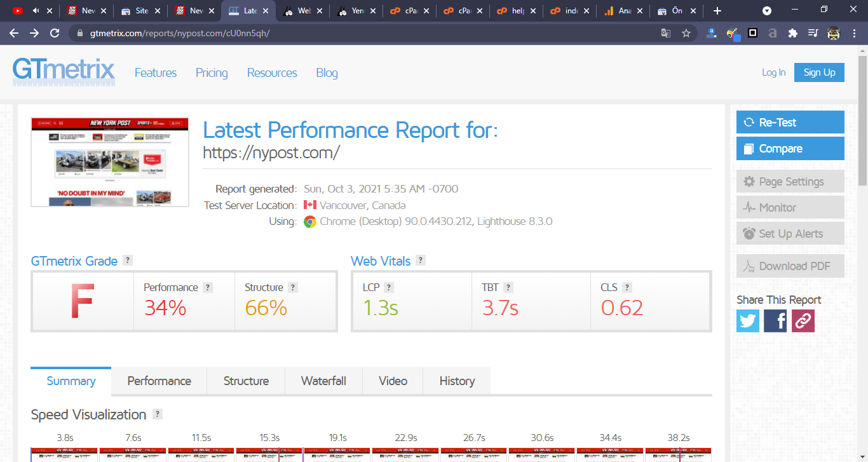868x462 pixels.
Task: Click the Compare button
Action: click(790, 148)
